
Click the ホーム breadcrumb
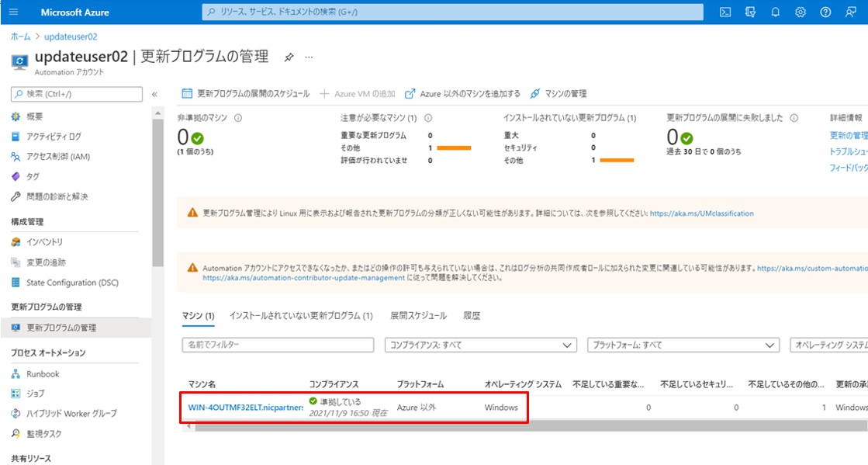tap(20, 36)
